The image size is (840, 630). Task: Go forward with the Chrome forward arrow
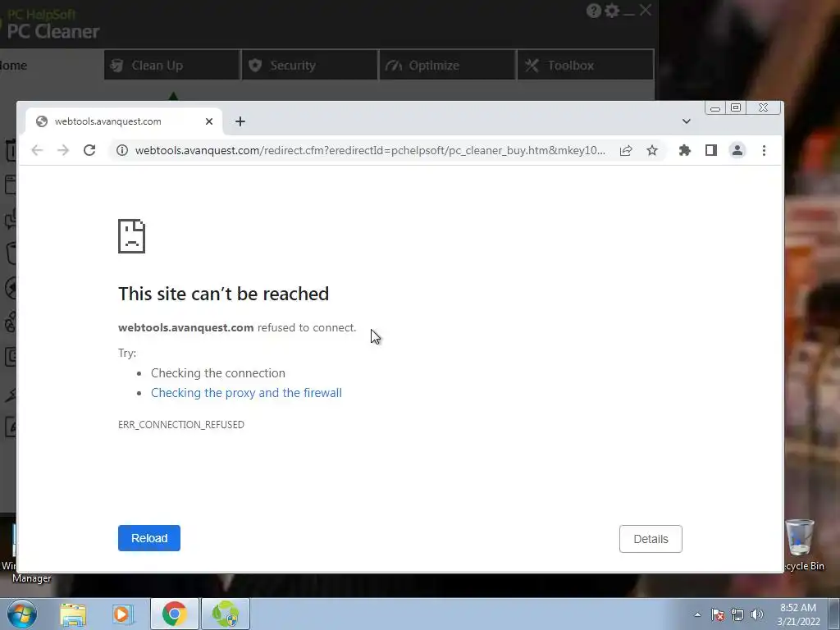[x=63, y=151]
